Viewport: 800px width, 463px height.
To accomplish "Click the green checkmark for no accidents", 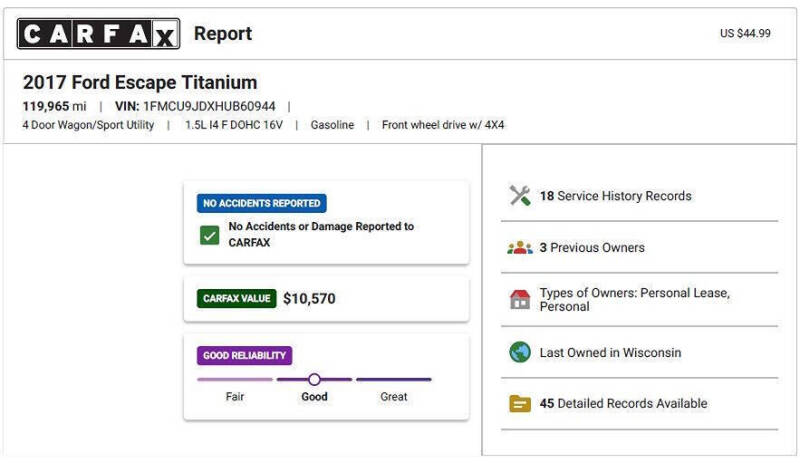I will tap(209, 235).
